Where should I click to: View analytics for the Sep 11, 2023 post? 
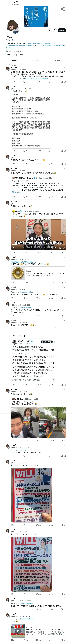(49, 283)
